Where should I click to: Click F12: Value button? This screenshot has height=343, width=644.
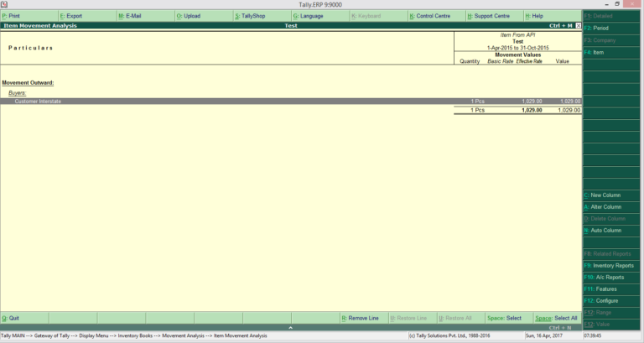click(611, 324)
